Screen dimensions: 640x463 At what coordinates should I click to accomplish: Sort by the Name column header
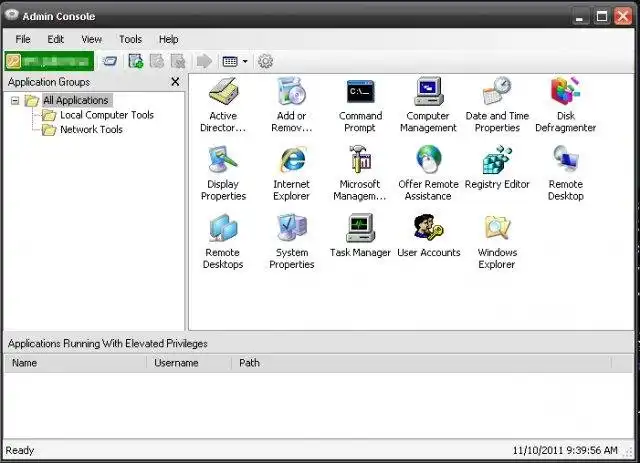tap(75, 363)
